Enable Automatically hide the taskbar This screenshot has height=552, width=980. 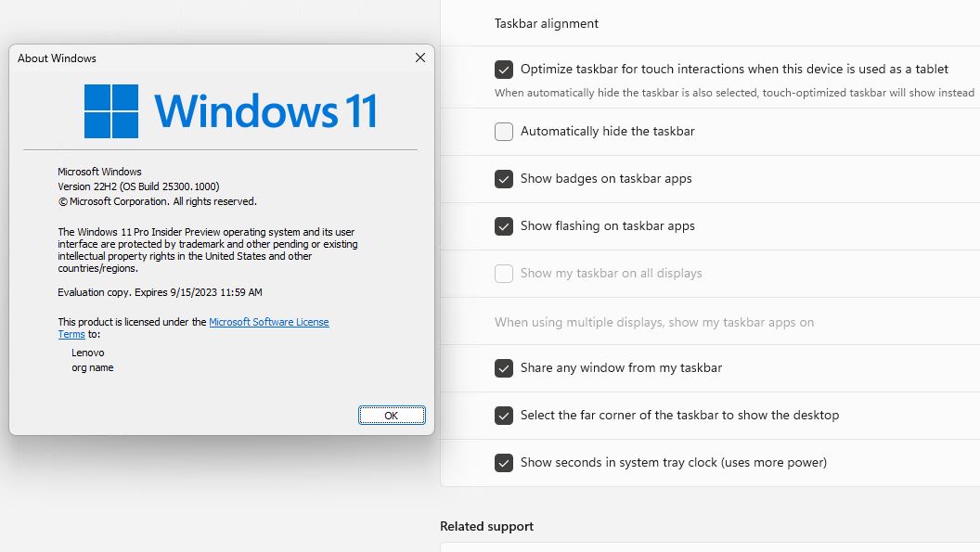pyautogui.click(x=504, y=132)
